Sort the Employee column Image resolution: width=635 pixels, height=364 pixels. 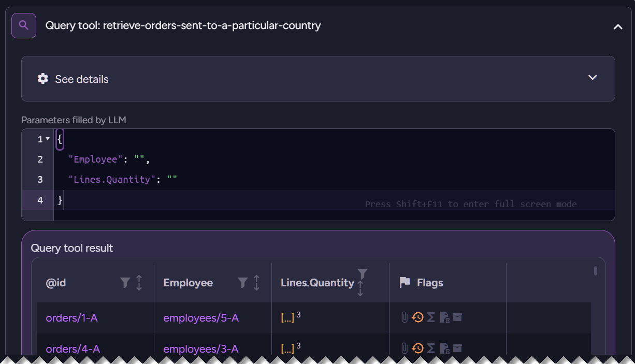(x=256, y=283)
